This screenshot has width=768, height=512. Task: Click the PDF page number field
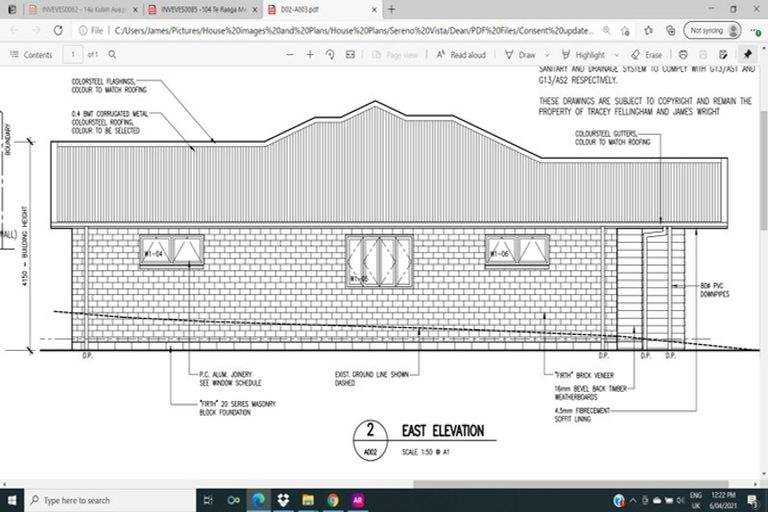click(74, 55)
